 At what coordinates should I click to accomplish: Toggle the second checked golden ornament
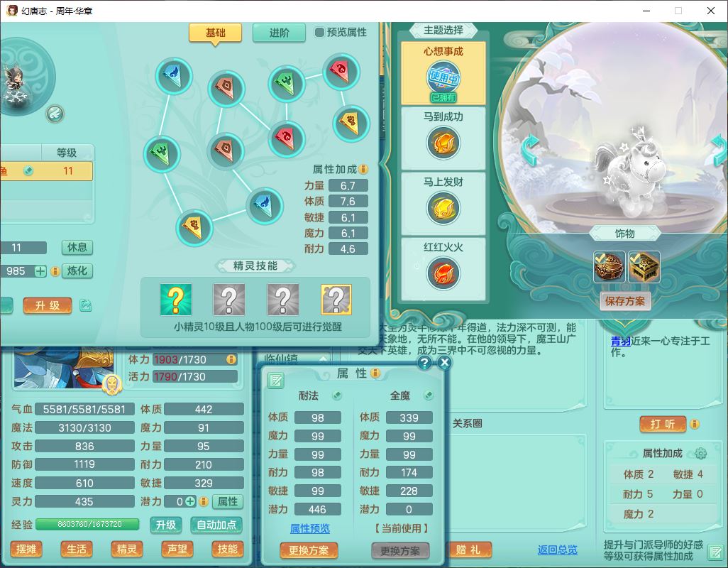pos(644,266)
